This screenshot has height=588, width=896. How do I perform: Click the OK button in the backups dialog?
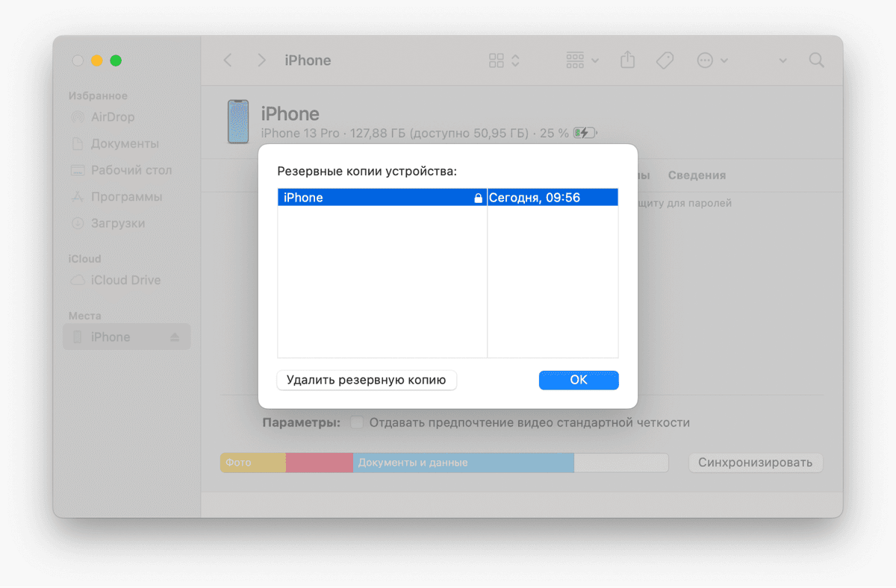tap(579, 380)
